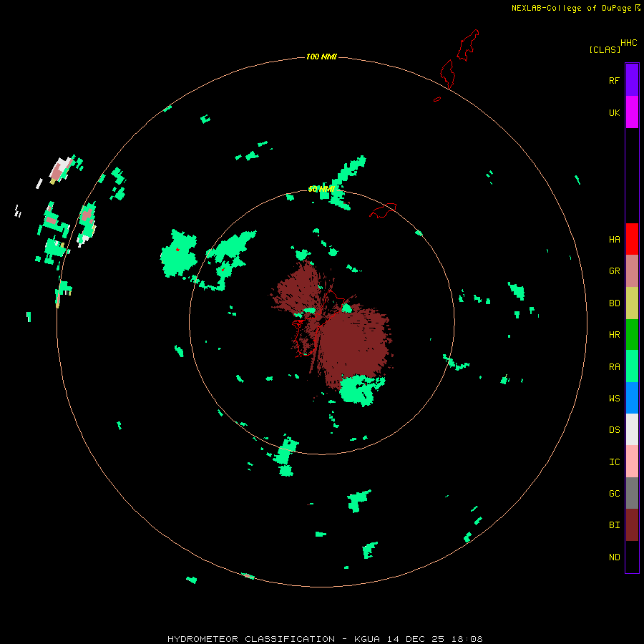The height and width of the screenshot is (644, 644).
Task: Click the UK legend label text
Action: [x=614, y=113]
